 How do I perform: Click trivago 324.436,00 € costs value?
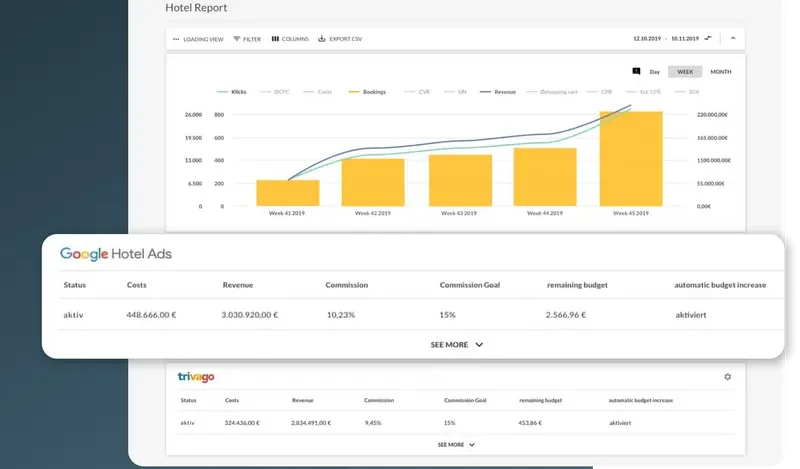point(242,423)
